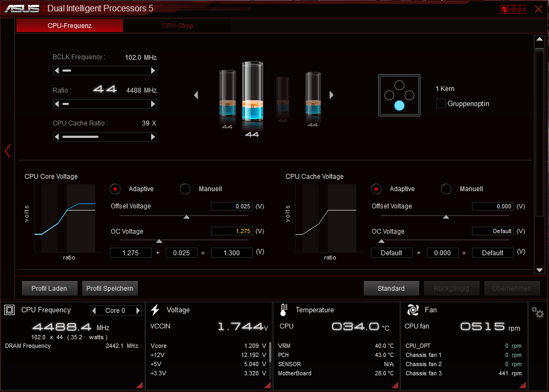The image size is (549, 392).
Task: Click the active blue core circle
Action: (x=399, y=106)
